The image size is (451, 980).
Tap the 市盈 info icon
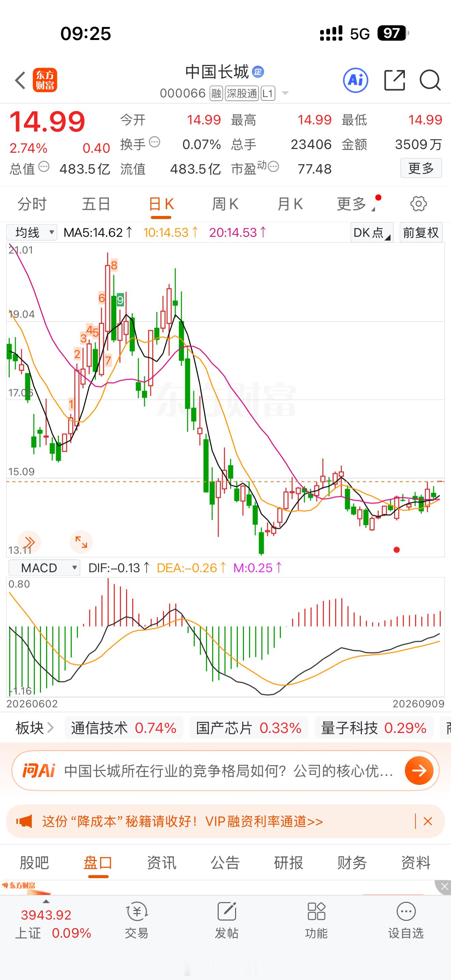coord(273,167)
